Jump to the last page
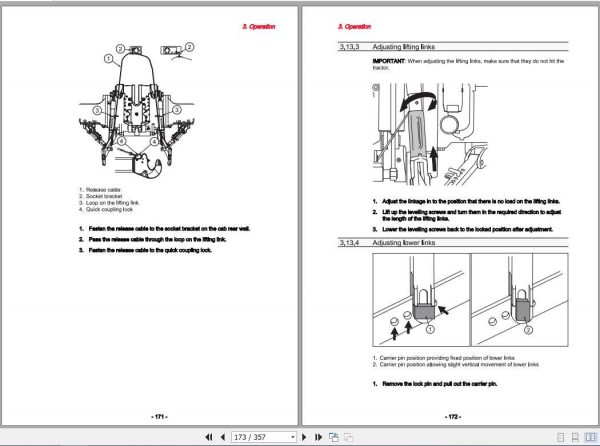The image size is (600, 446). [318, 437]
